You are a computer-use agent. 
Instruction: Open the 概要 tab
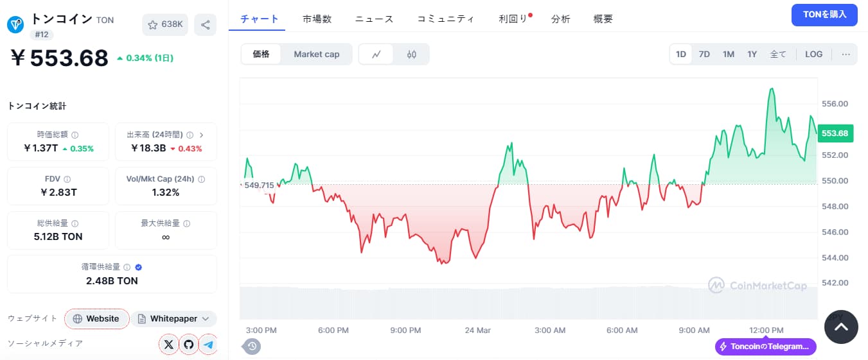point(603,19)
